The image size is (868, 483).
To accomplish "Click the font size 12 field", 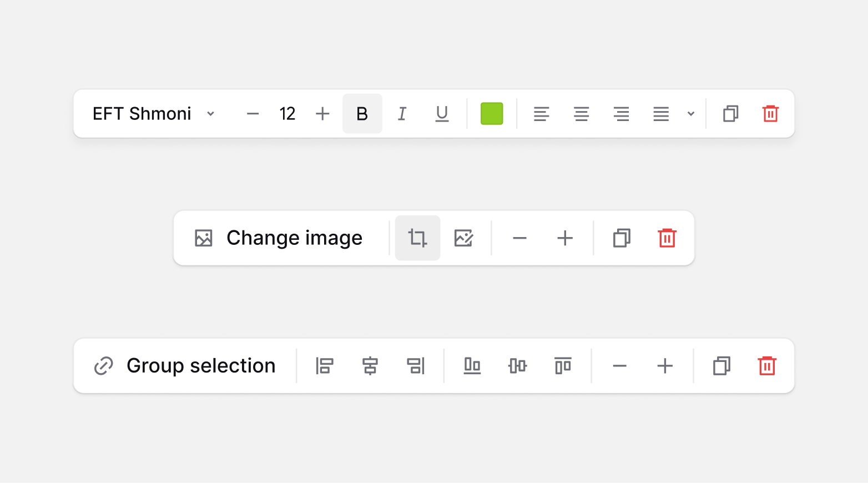I will coord(287,114).
